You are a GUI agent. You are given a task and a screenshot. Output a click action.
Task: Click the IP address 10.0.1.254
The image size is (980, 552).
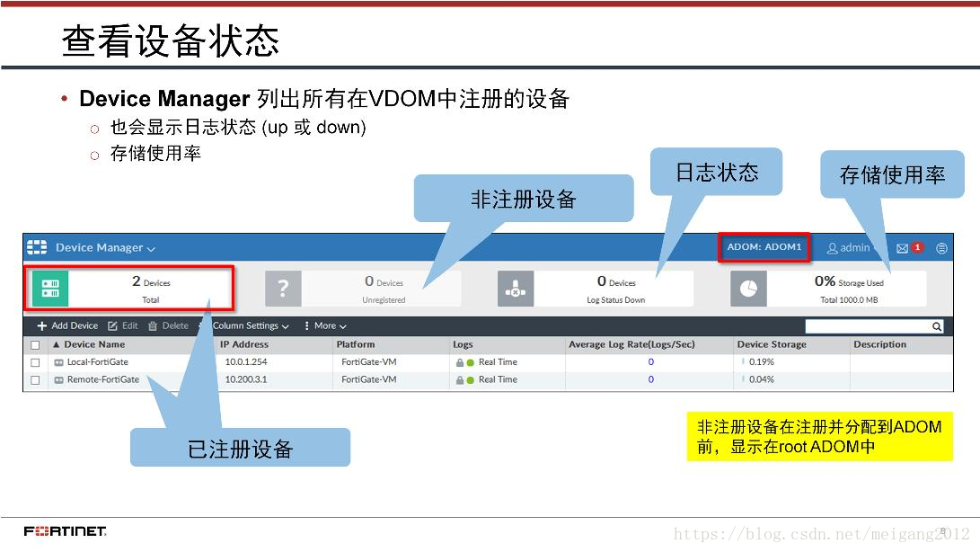tap(245, 361)
